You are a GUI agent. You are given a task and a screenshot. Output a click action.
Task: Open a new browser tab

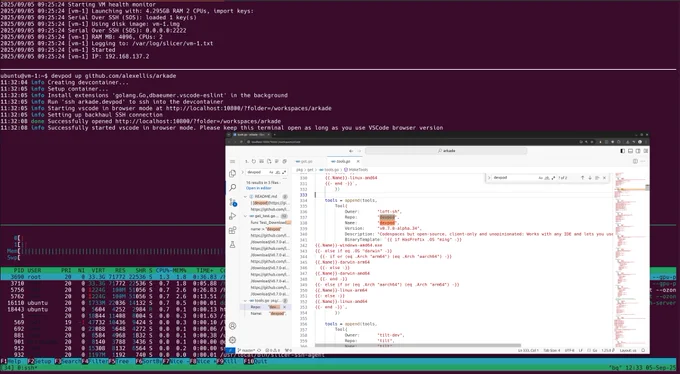(x=275, y=135)
